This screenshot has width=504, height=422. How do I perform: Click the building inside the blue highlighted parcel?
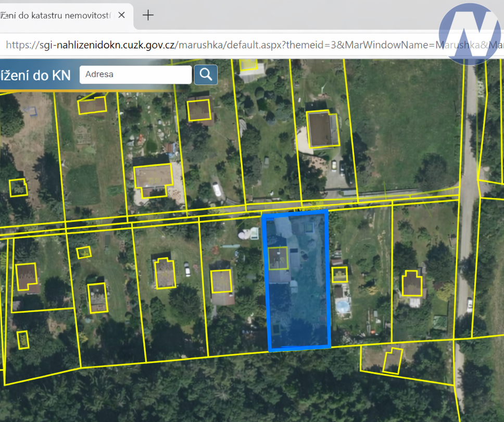point(278,258)
